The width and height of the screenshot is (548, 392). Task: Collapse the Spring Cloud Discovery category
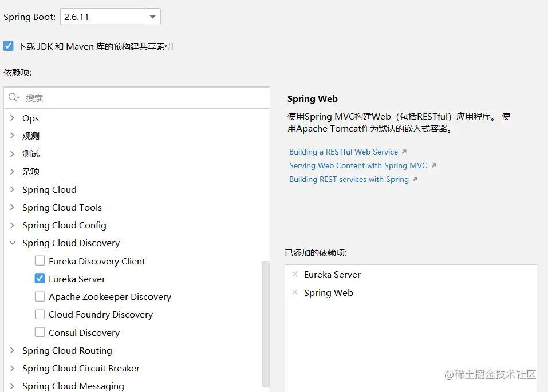pos(13,243)
